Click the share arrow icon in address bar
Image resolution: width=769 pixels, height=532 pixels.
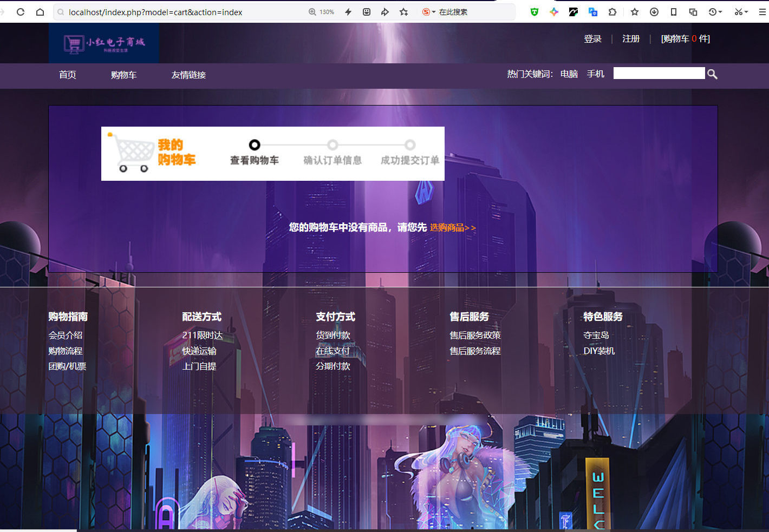(x=385, y=12)
